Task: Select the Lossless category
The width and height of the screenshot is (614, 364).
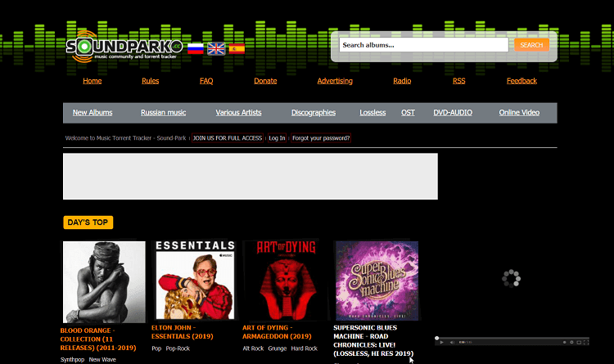Action: pos(372,113)
